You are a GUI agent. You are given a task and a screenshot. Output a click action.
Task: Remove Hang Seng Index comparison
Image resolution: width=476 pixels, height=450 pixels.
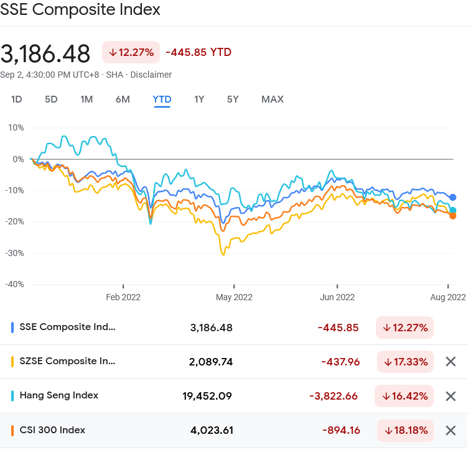[x=450, y=396]
